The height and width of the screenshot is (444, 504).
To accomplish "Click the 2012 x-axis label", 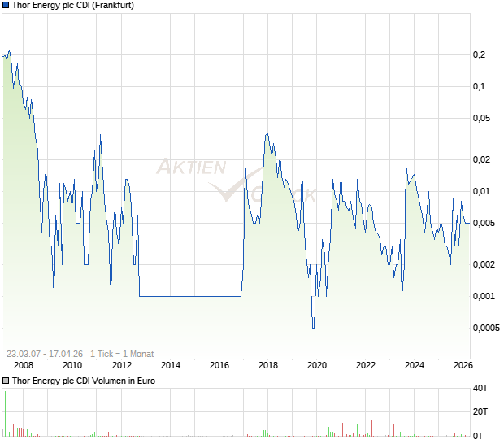I will coord(122,365).
